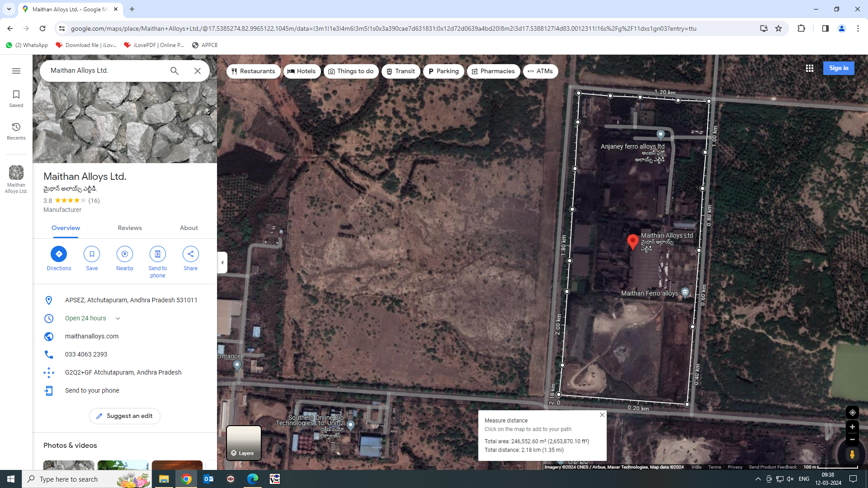868x488 pixels.
Task: Show your location button
Action: pos(852,413)
